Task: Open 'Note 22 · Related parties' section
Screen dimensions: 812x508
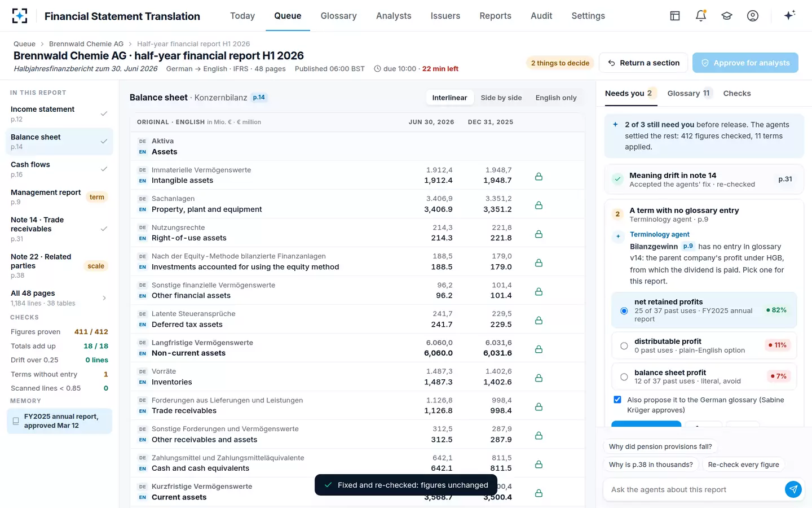Action: (x=59, y=265)
